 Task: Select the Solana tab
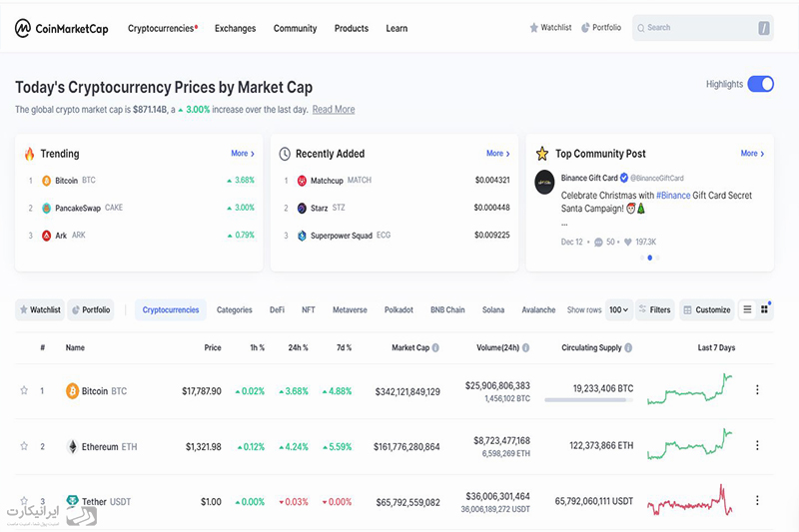[x=493, y=309]
